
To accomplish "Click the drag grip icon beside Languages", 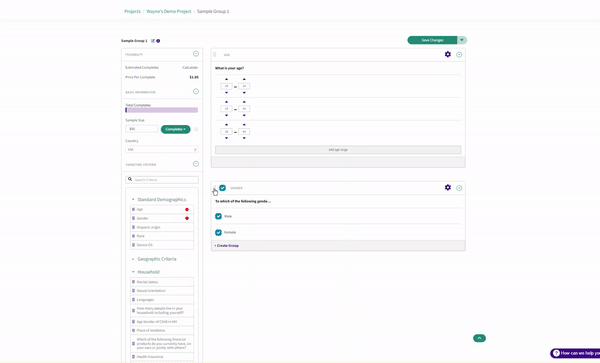I will pos(133,300).
